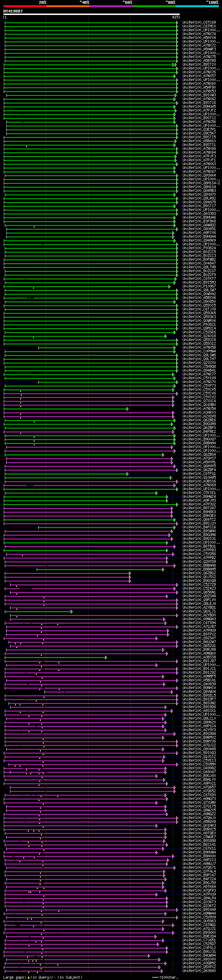Click the green alignment bar for UniRef100_A7NX72

click(x=91, y=46)
